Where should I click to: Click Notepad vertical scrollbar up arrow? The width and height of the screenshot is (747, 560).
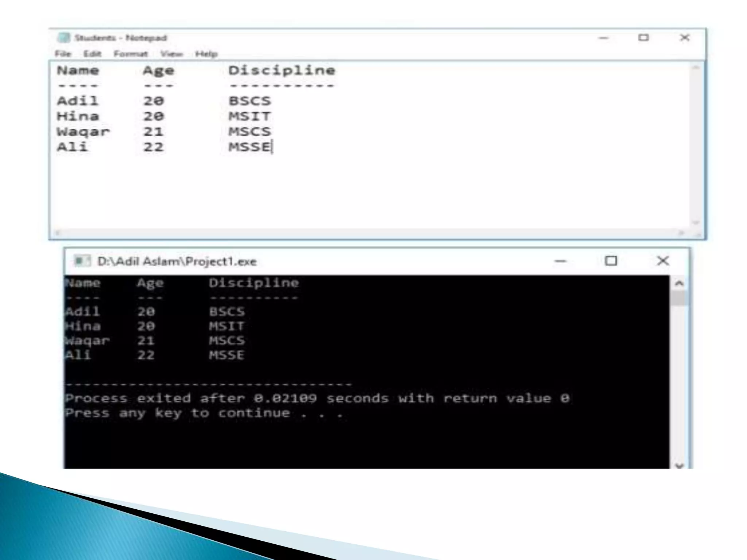[696, 68]
